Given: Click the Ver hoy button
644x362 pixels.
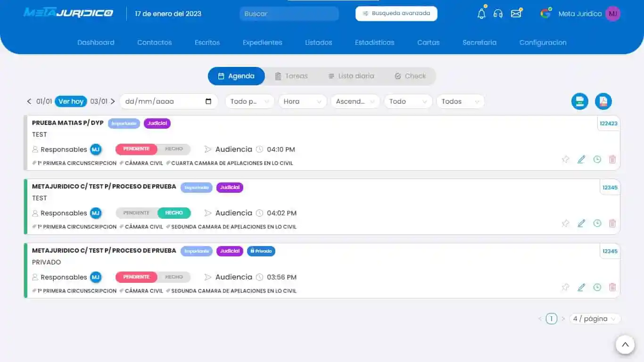Looking at the screenshot, I should coord(71,101).
